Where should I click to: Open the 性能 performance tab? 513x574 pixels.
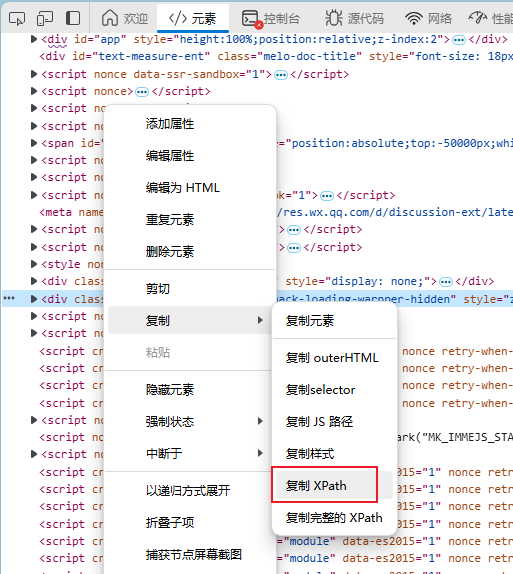(491, 18)
